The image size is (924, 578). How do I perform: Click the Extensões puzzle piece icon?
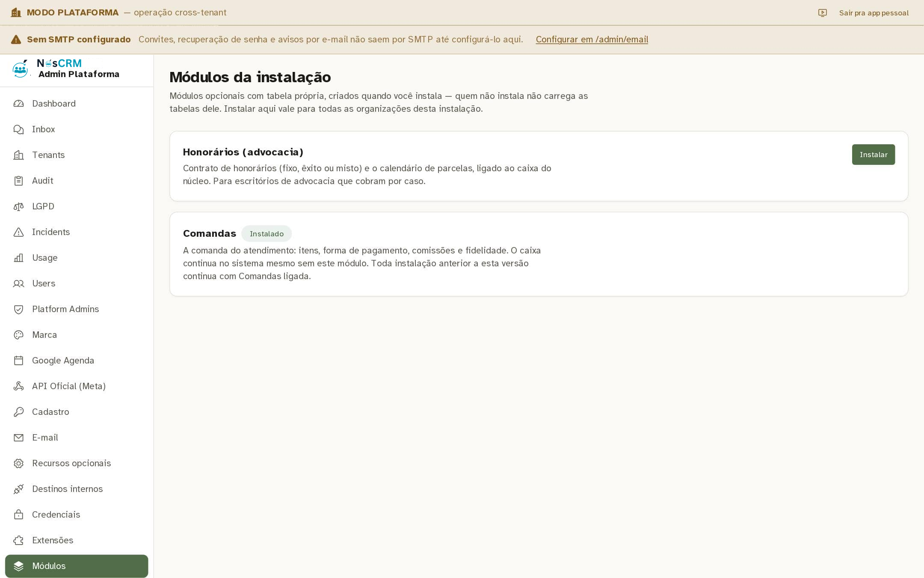coord(18,540)
